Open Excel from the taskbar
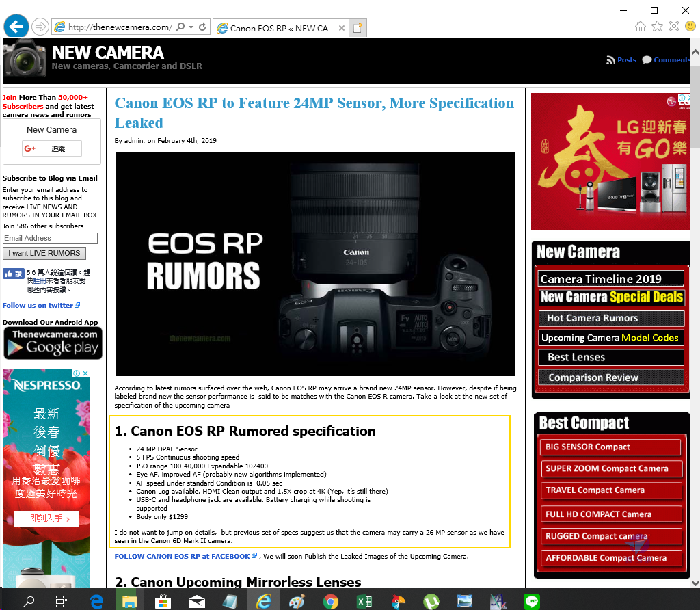 click(x=364, y=601)
